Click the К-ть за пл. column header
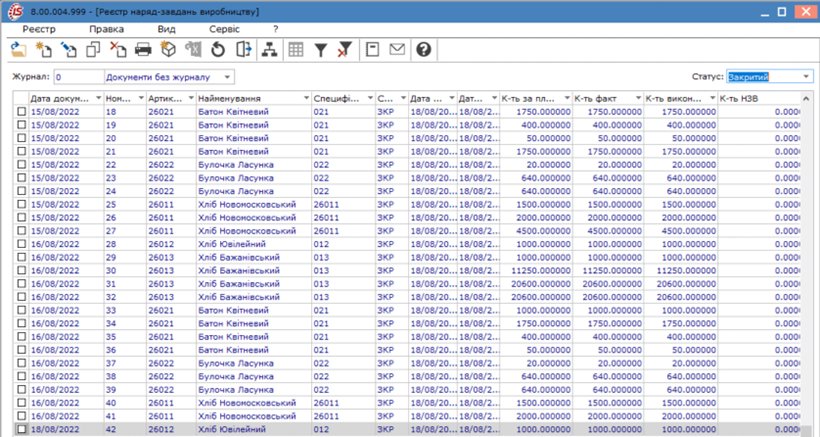This screenshot has width=820, height=437. 536,98
